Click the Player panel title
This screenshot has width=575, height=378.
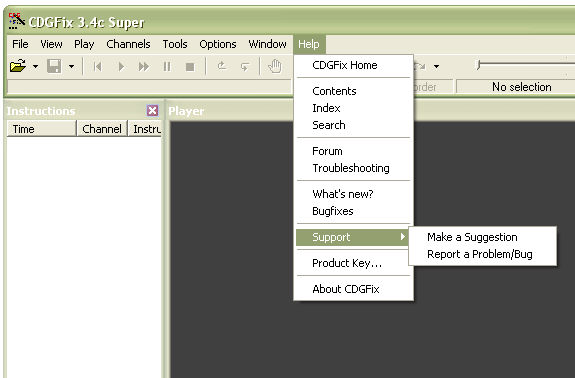pos(186,111)
